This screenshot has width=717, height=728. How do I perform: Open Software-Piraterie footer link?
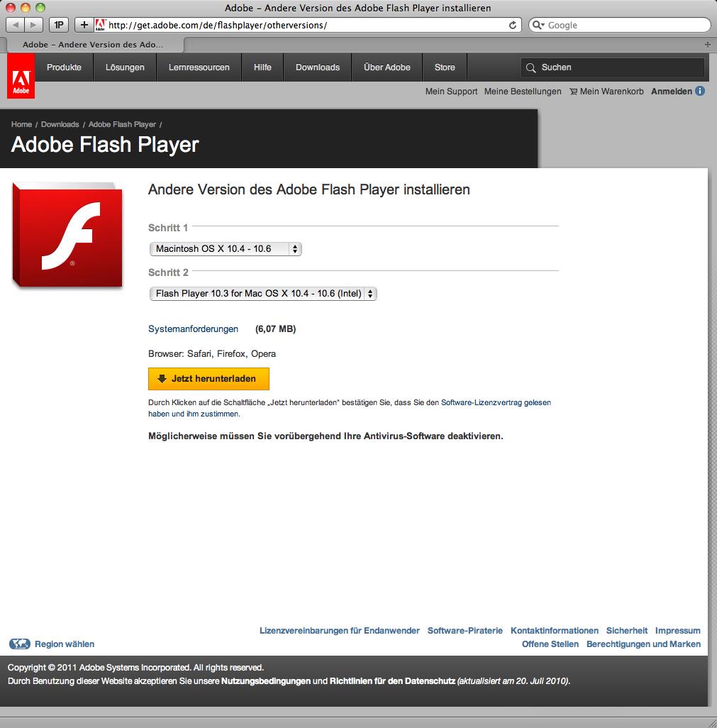[x=465, y=631]
